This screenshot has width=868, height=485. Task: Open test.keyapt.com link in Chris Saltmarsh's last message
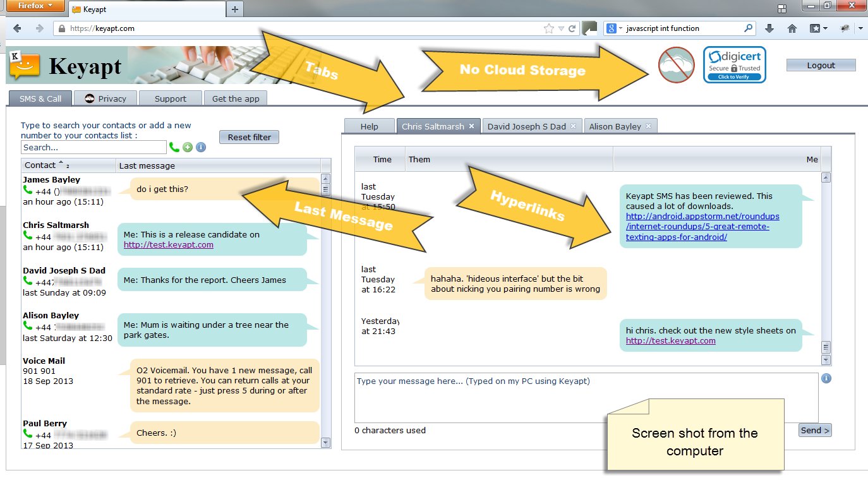[x=169, y=244]
